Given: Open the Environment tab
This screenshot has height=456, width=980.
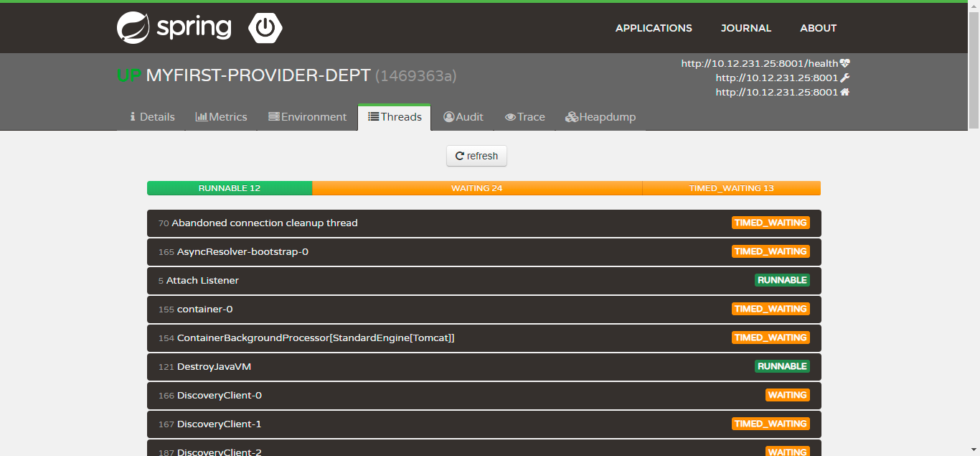Looking at the screenshot, I should 307,117.
